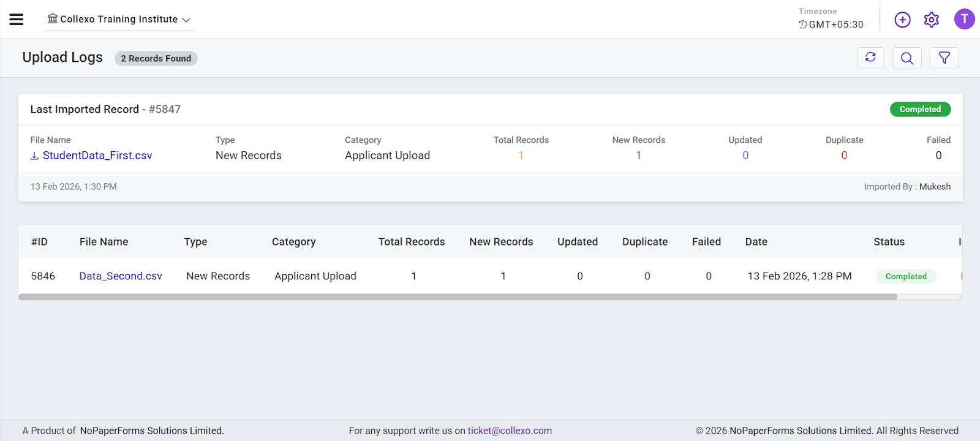The image size is (980, 441).
Task: Refresh the upload logs list
Action: point(870,58)
